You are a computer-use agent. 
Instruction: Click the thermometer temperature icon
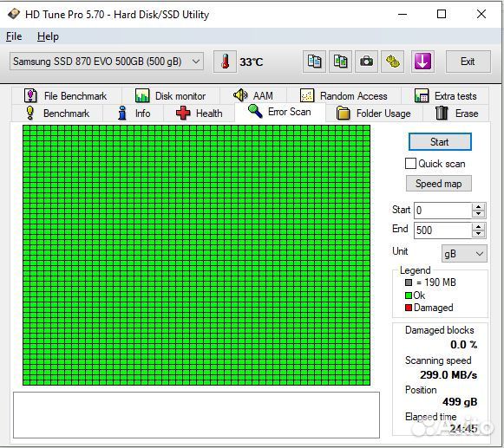click(225, 62)
